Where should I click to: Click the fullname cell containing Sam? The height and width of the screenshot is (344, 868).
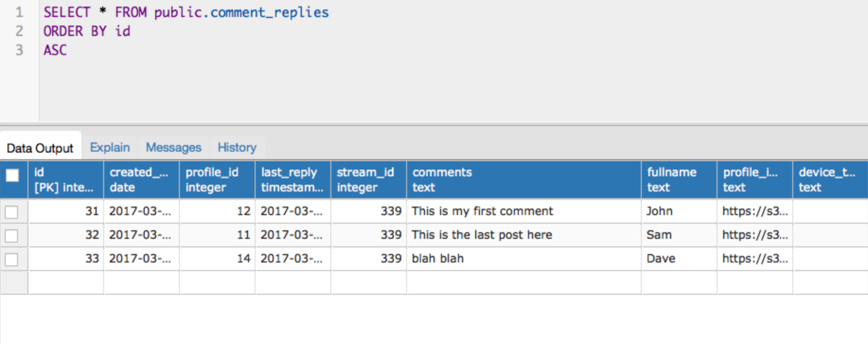point(679,235)
